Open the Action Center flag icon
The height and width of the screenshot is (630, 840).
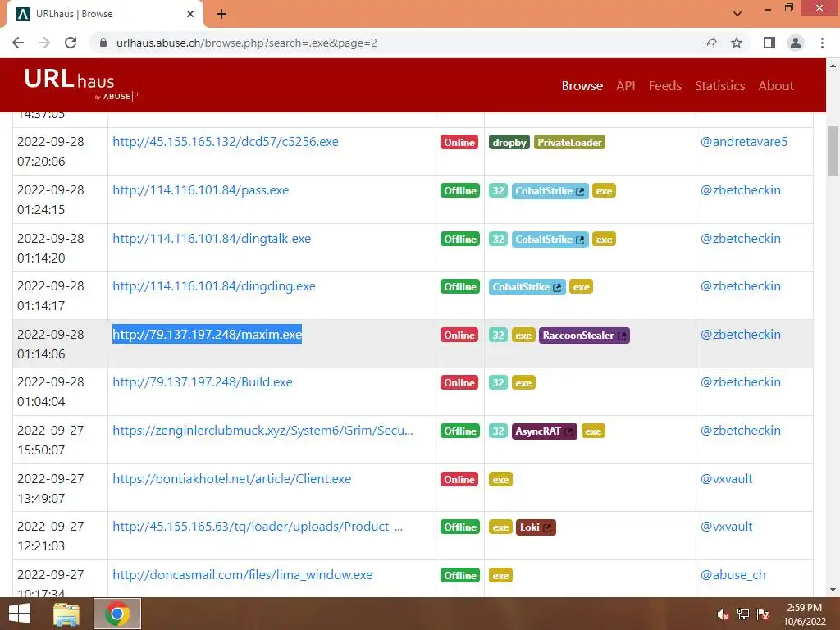(763, 614)
